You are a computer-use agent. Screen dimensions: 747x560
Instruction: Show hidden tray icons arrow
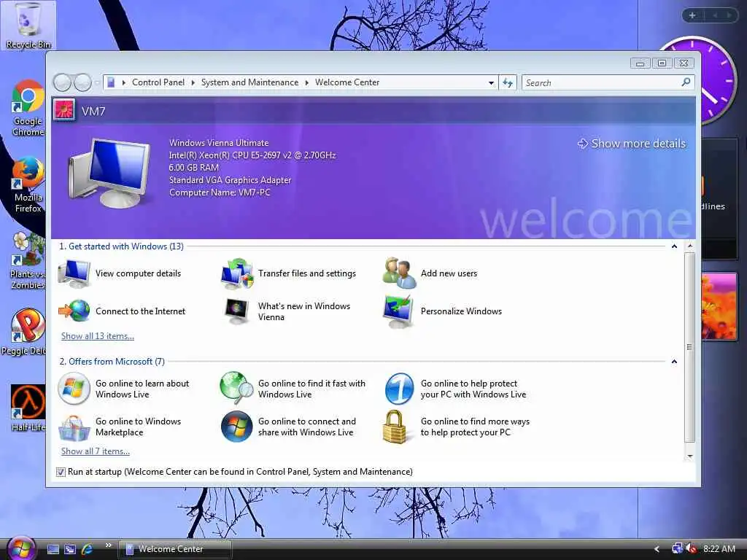pyautogui.click(x=657, y=549)
